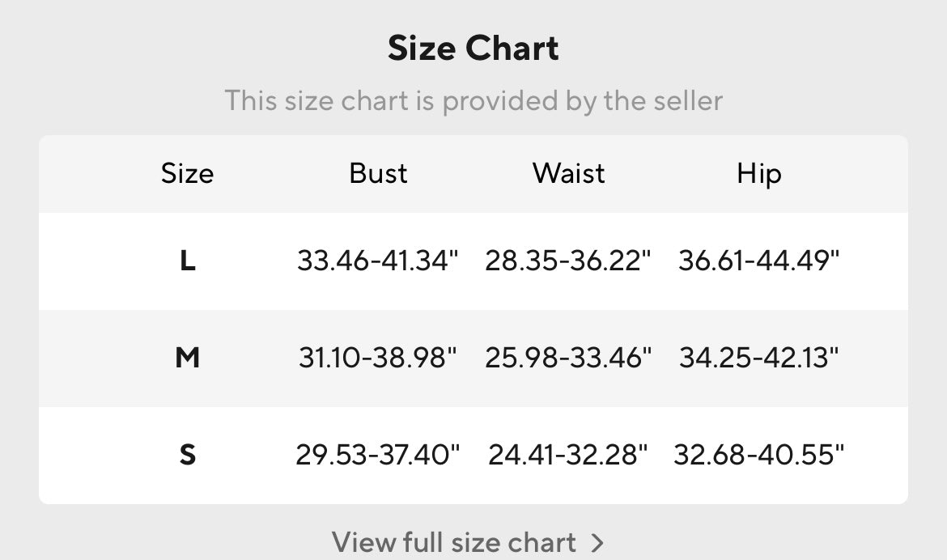This screenshot has height=560, width=947.
Task: Click the seller-provided size chart notice
Action: (x=473, y=101)
